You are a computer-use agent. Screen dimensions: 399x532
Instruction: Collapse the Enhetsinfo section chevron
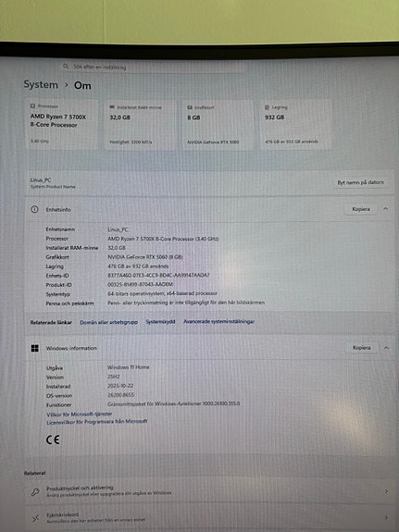coord(385,209)
